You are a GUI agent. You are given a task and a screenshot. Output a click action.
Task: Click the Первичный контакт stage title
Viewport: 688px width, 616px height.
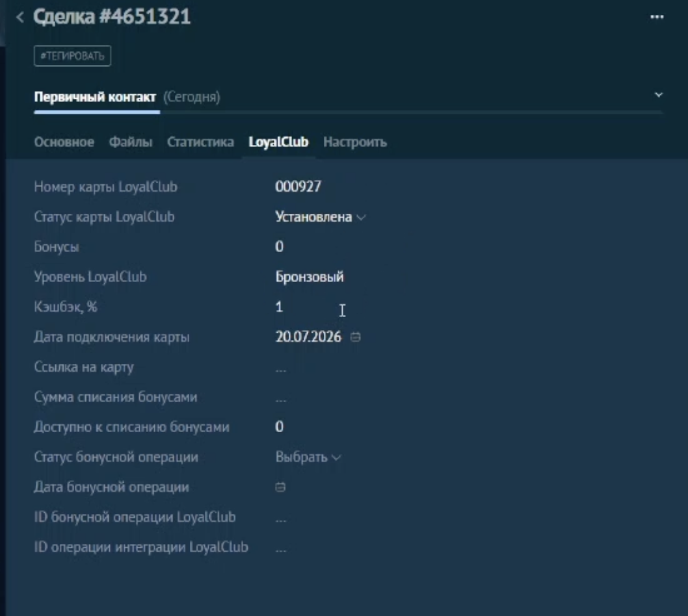pos(95,97)
